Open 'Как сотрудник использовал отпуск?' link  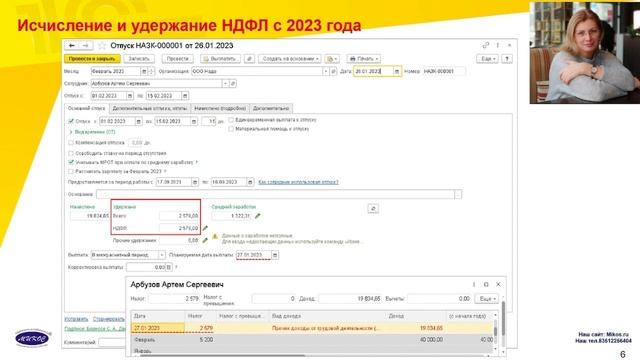coord(298,182)
